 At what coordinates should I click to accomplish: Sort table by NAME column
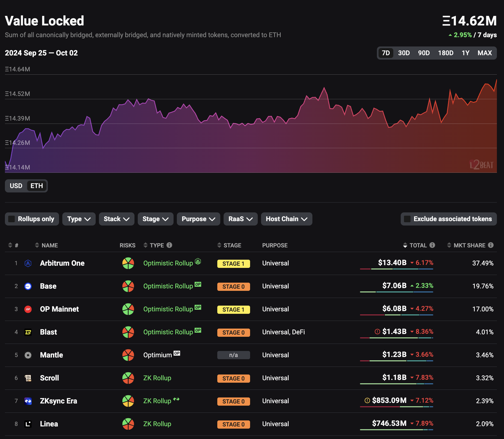[46, 245]
